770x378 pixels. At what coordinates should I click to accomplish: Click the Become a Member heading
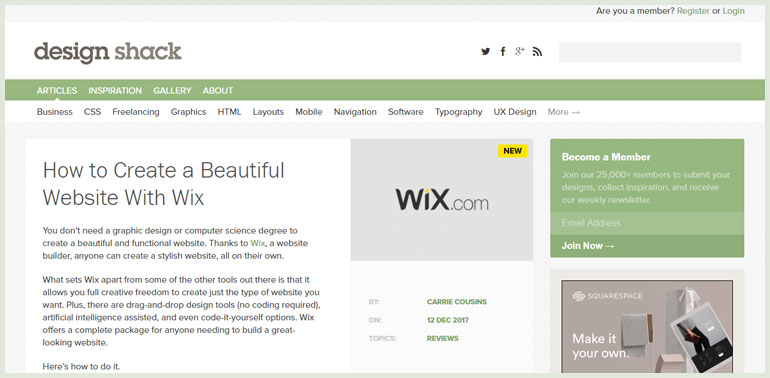click(x=606, y=157)
